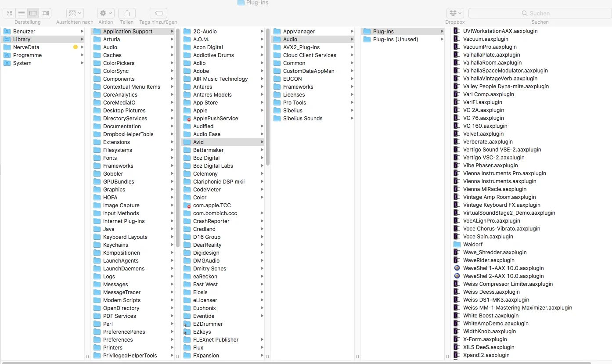Open the Keychains folder
Image resolution: width=612 pixels, height=364 pixels.
(x=133, y=245)
